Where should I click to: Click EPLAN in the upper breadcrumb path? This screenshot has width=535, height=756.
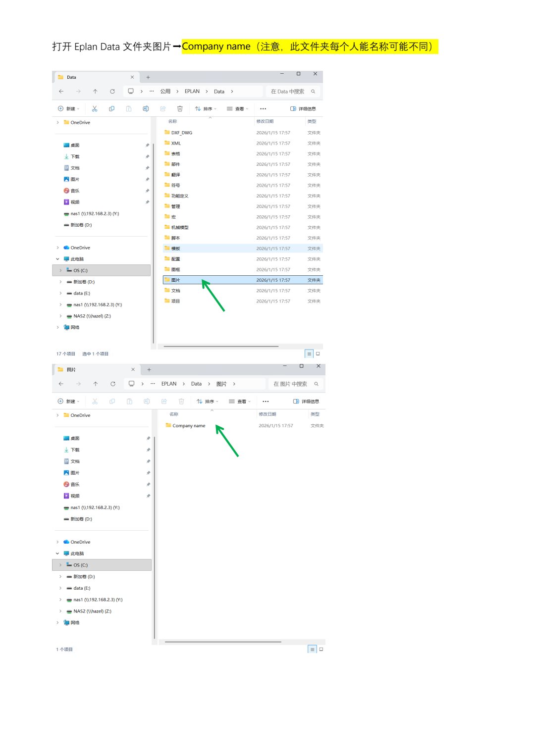(x=192, y=91)
